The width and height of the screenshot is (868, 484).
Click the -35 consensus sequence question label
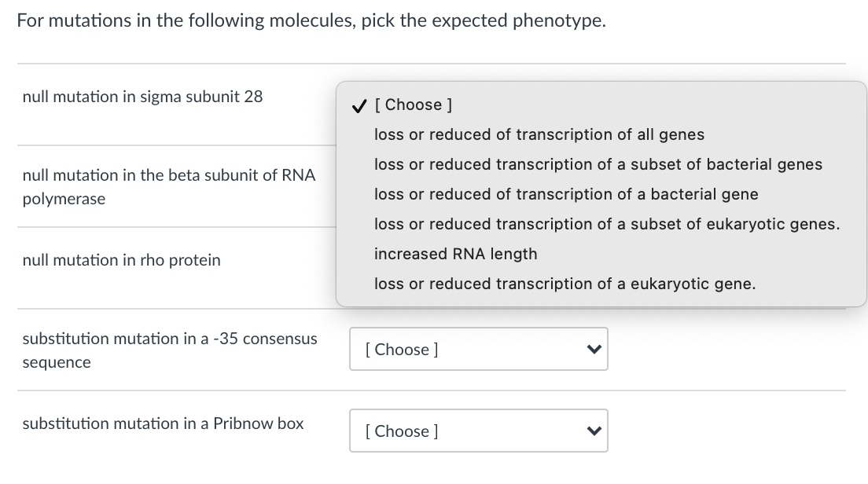tap(170, 350)
